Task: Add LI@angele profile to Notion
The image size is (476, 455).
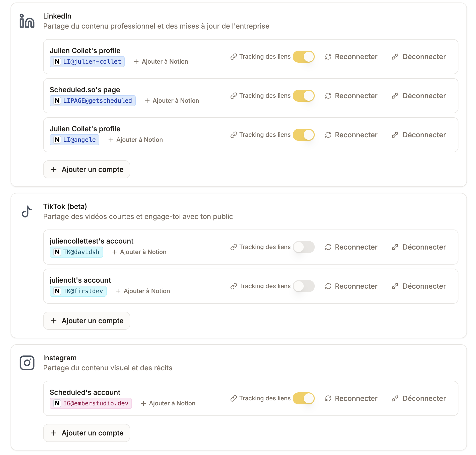Action: tap(135, 140)
